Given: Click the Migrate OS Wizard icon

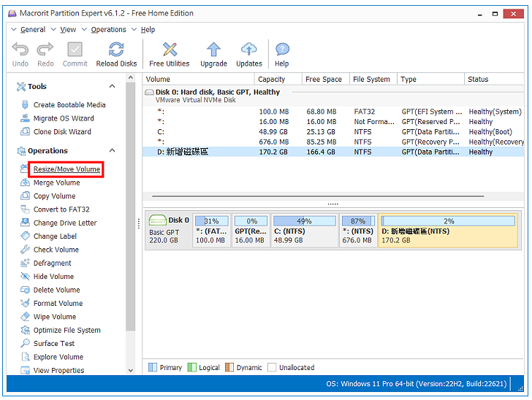Looking at the screenshot, I should coord(25,118).
